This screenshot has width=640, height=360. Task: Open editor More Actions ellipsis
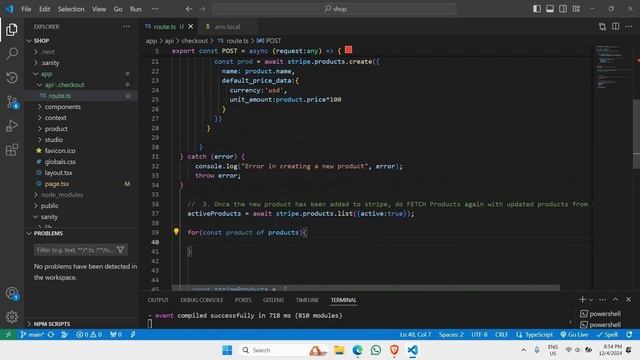coord(628,27)
